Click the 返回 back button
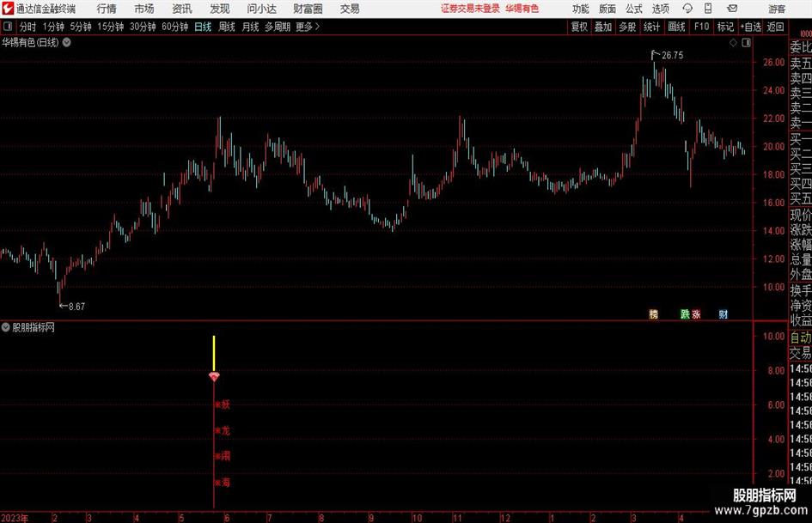Screen dimensions: 812x523 click(775, 27)
